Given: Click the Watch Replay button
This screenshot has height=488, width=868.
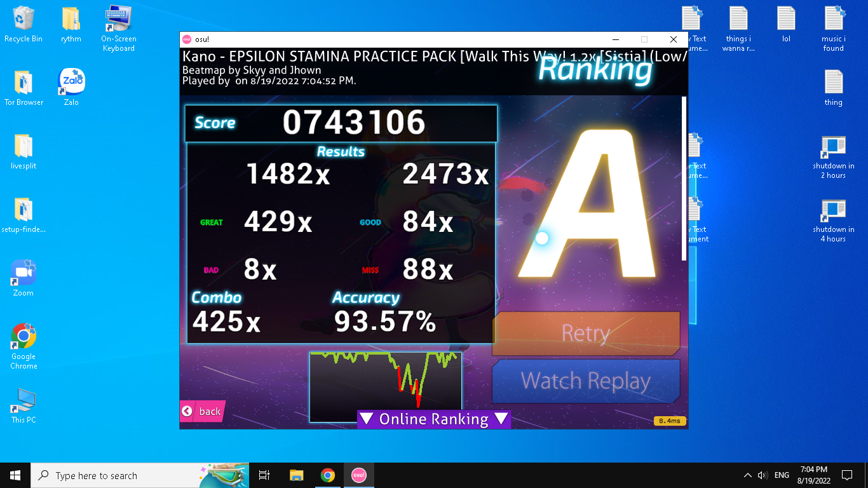Looking at the screenshot, I should tap(586, 381).
